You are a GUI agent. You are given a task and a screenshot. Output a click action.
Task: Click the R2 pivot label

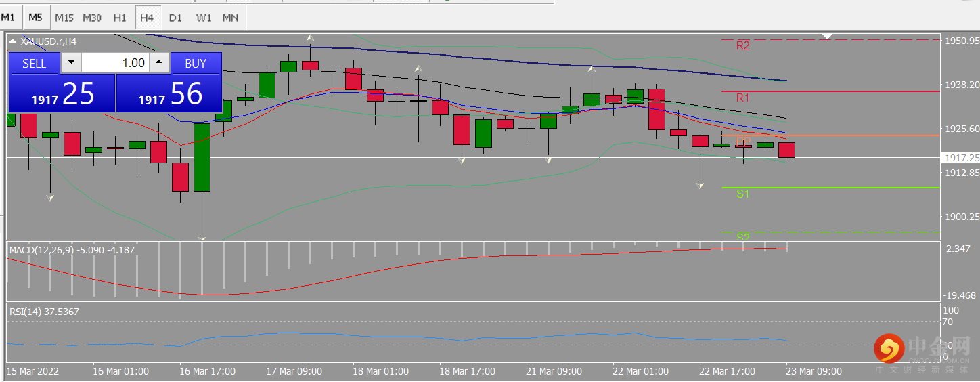[743, 46]
